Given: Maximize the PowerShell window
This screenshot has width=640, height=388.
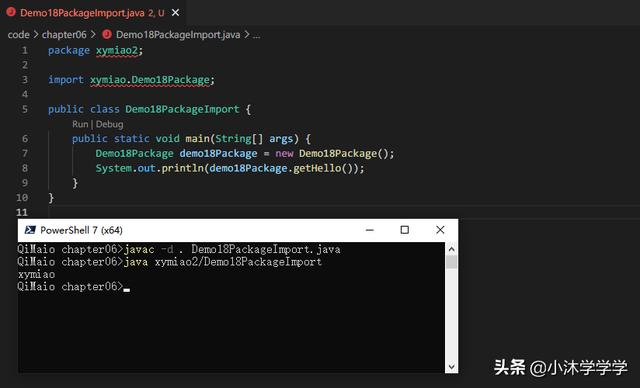Looking at the screenshot, I should click(404, 230).
